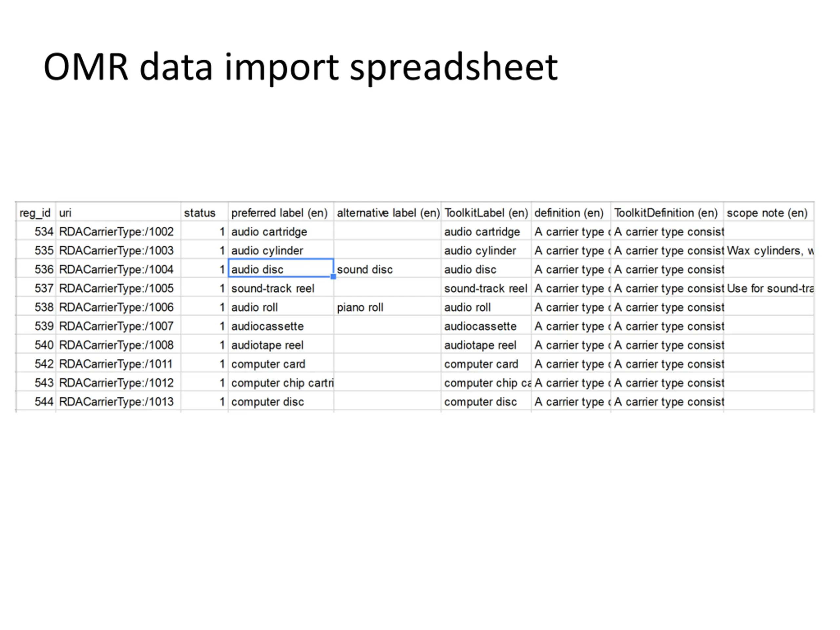This screenshot has width=840, height=630.
Task: Select cell RDACarrierType:/1011
Action: 118,364
